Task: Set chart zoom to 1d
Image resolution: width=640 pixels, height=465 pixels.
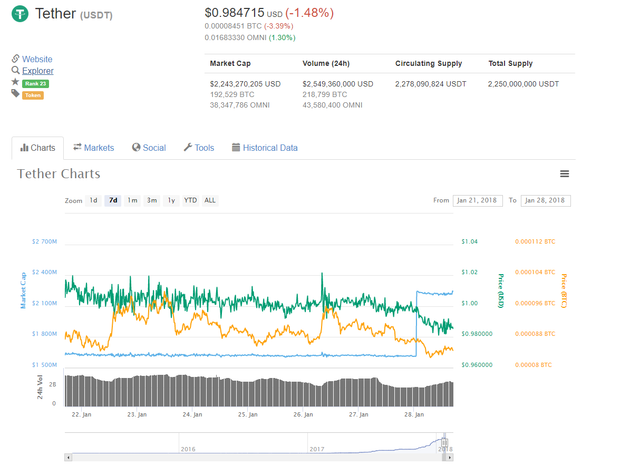Action: click(93, 200)
